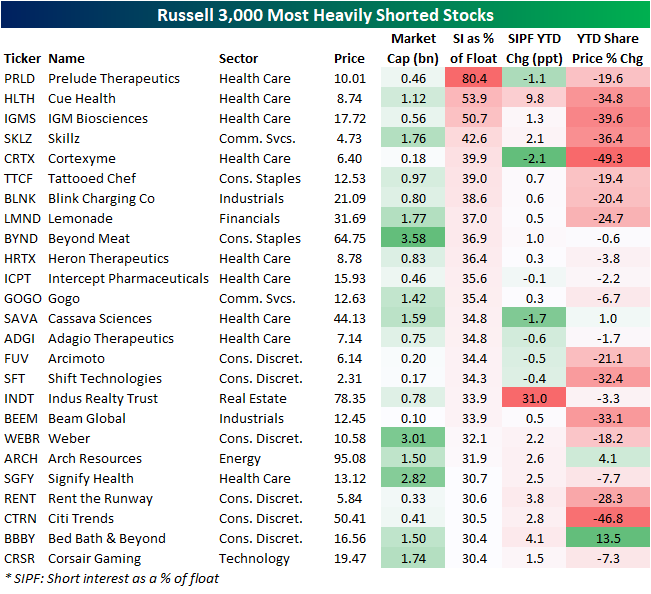651x594 pixels.
Task: Click the Sector column header
Action: tap(239, 58)
